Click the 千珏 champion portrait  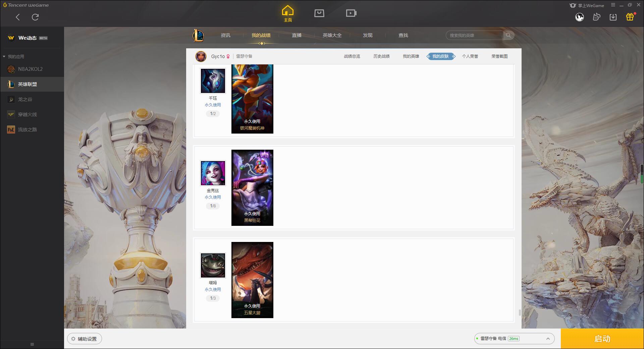pos(213,81)
